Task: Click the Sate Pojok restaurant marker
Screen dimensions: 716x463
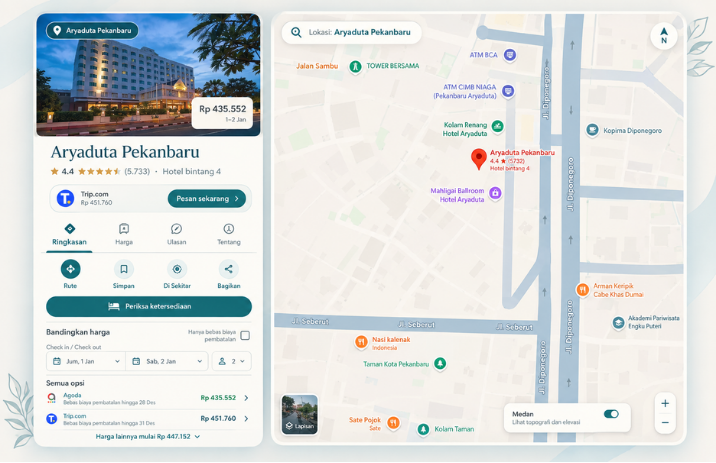Action: tap(393, 422)
